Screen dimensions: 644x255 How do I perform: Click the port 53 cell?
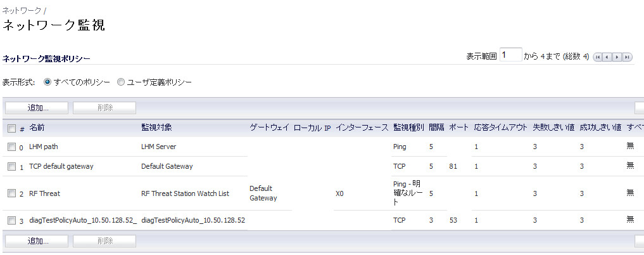coord(453,220)
